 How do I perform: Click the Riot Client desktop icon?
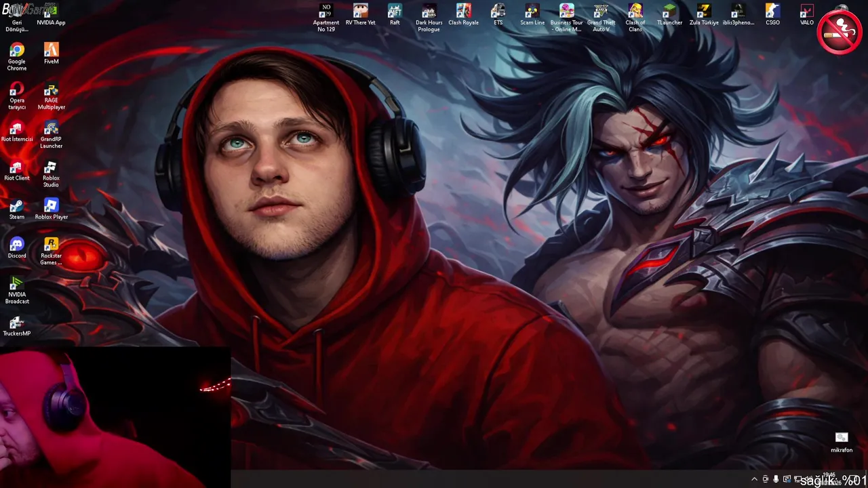coord(17,170)
